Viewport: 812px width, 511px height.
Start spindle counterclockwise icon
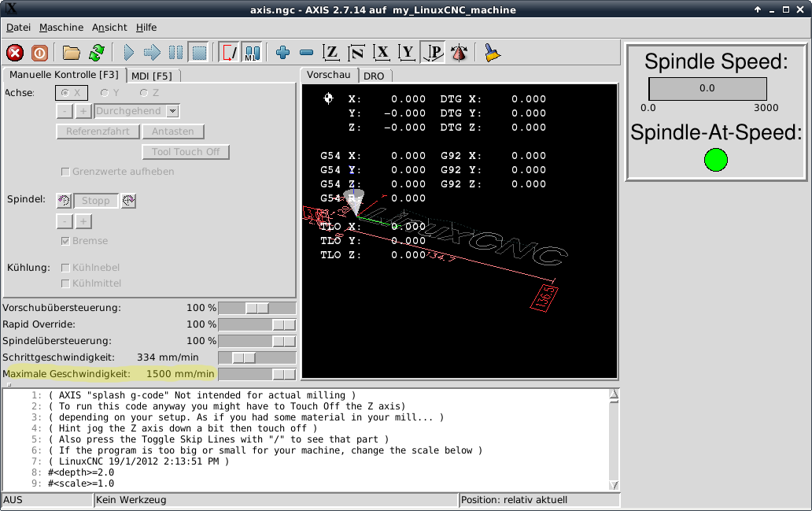pos(64,201)
